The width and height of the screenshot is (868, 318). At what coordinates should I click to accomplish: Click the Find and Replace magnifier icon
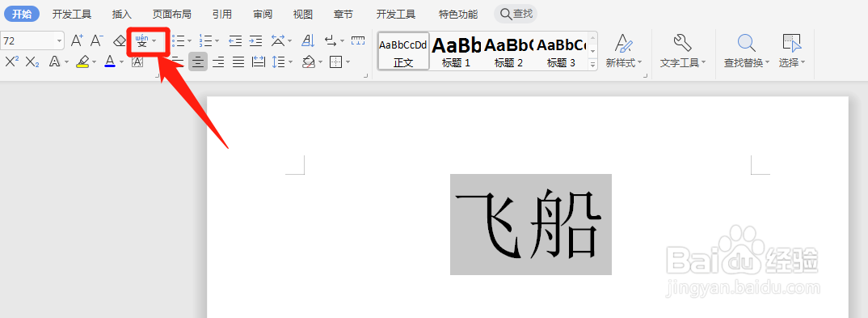pyautogui.click(x=746, y=43)
